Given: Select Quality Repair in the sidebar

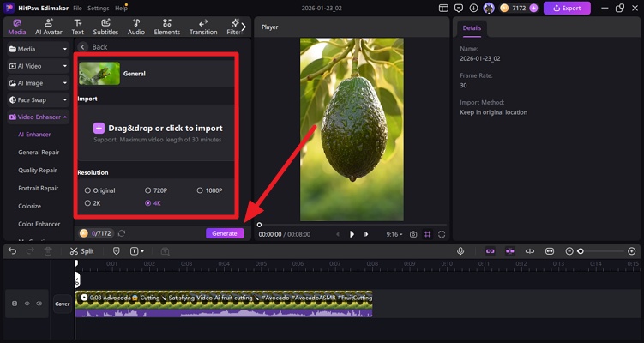Looking at the screenshot, I should coord(38,170).
